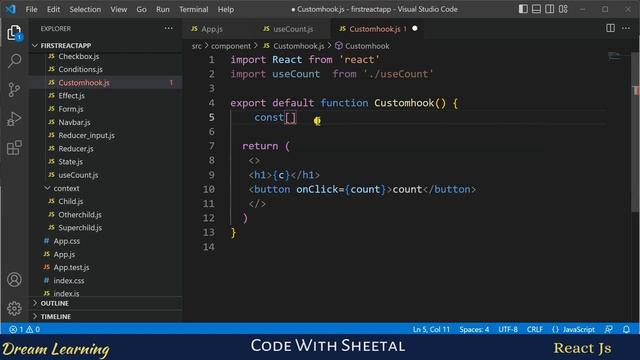Open Reducer.js in explorer

coord(76,149)
